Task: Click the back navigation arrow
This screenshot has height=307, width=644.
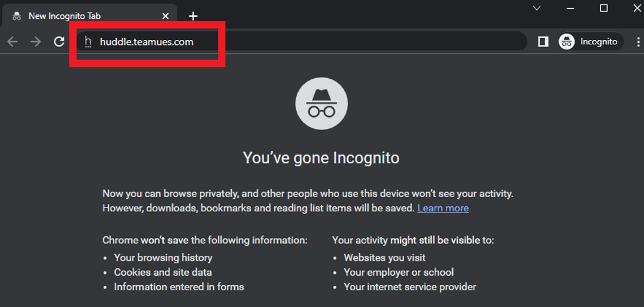Action: [x=12, y=42]
